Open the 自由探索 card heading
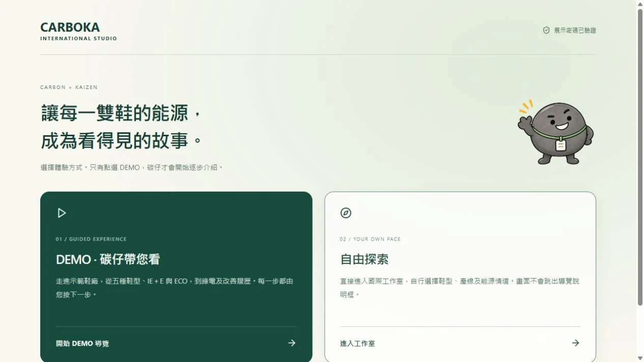Viewport: 644px width, 362px height. (x=364, y=259)
